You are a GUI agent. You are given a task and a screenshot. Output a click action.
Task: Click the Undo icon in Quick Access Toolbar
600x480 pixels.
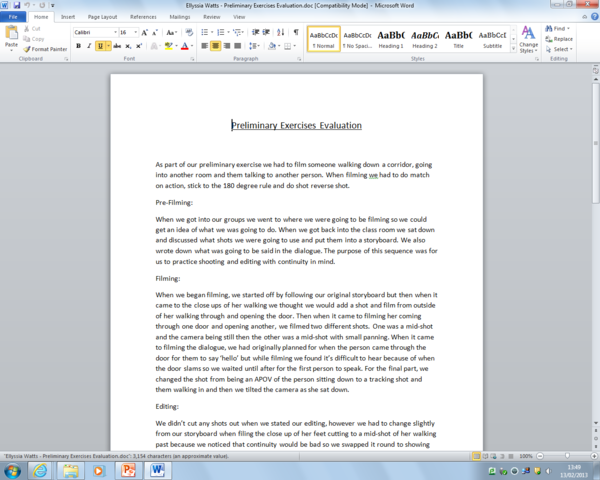pyautogui.click(x=28, y=5)
